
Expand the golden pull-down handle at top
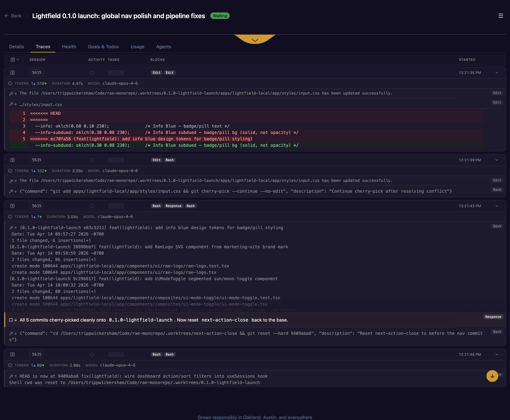click(x=255, y=39)
